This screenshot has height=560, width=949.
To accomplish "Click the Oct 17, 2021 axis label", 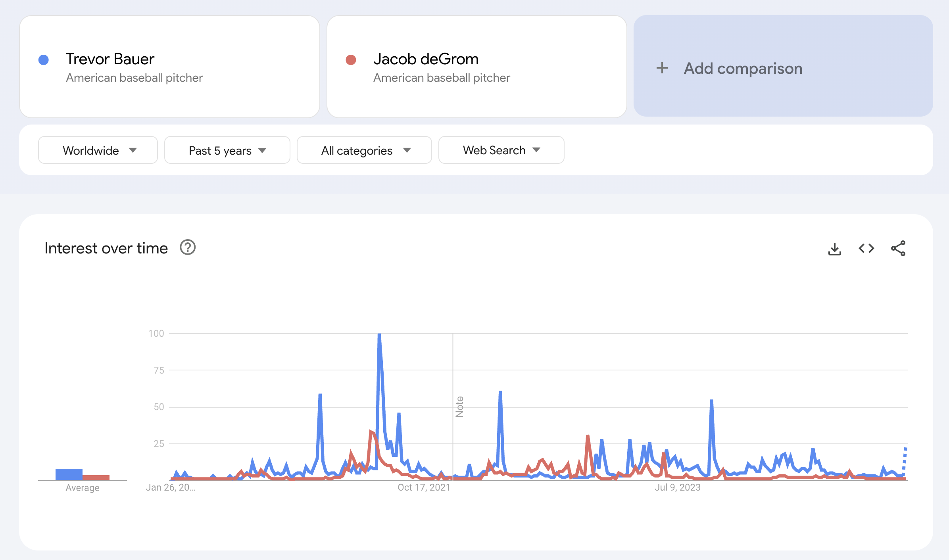I will click(424, 487).
